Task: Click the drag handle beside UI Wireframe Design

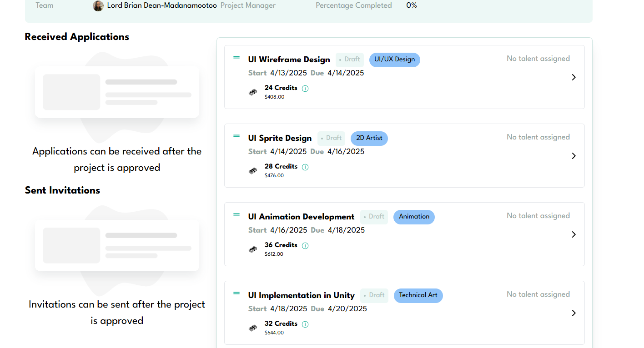Action: [236, 57]
